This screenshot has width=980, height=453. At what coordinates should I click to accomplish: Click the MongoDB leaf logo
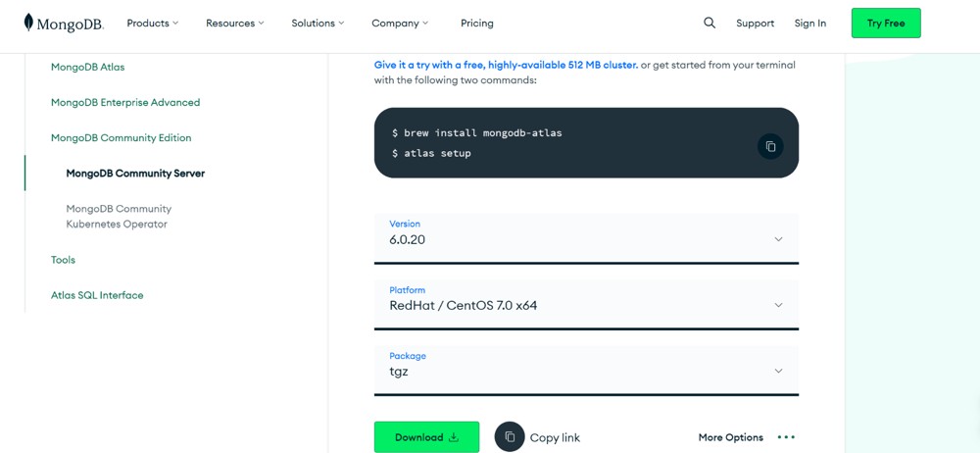click(x=28, y=23)
